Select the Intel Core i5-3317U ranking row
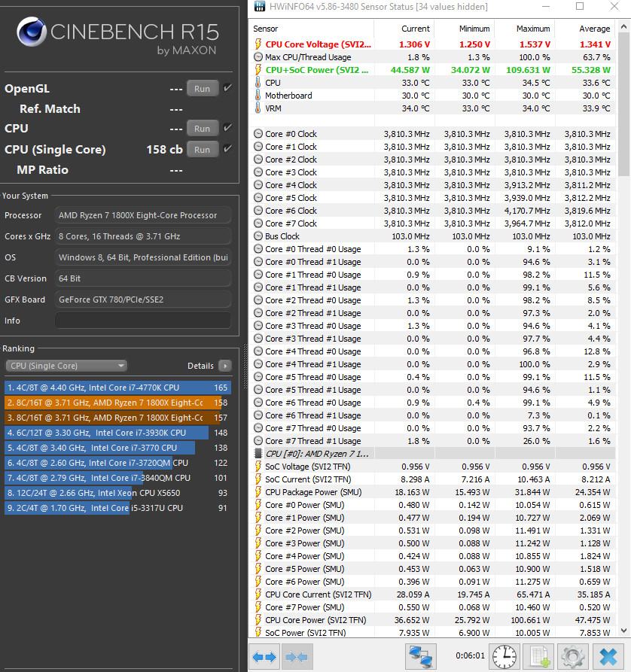631x672 pixels. tap(118, 508)
